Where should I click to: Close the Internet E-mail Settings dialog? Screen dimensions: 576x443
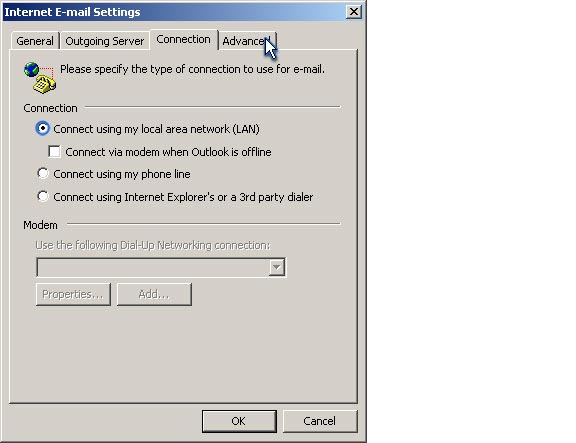click(354, 12)
